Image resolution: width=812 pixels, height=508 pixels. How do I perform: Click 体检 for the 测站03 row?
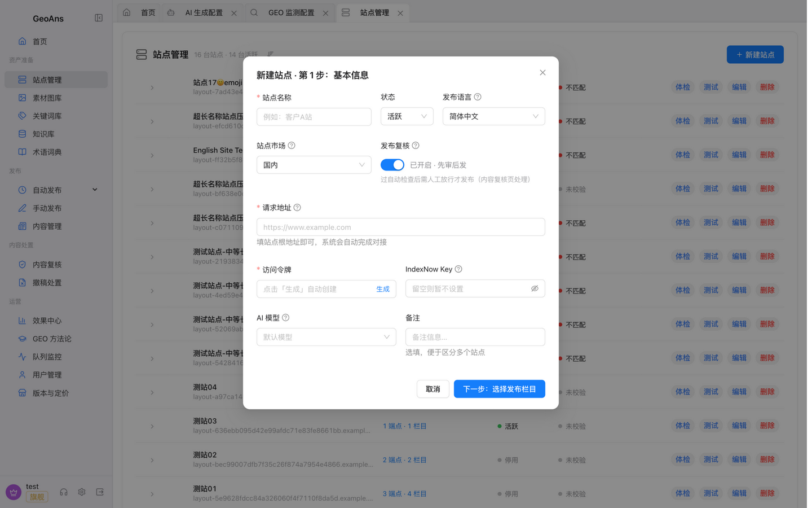tap(683, 426)
